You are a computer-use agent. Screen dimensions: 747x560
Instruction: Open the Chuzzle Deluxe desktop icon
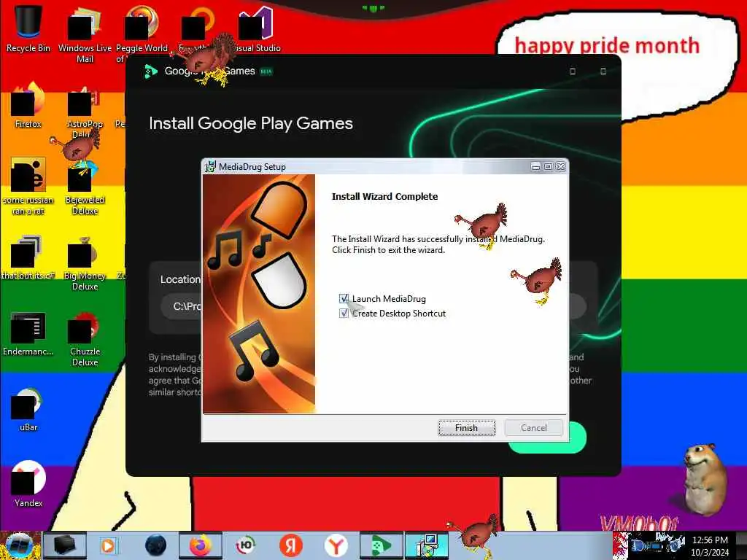click(85, 340)
